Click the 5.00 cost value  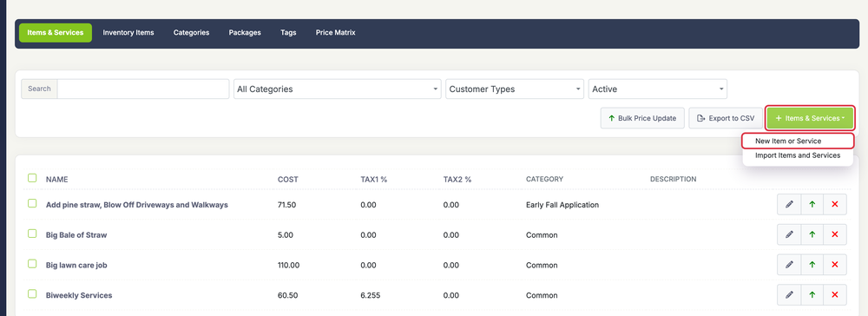click(285, 234)
